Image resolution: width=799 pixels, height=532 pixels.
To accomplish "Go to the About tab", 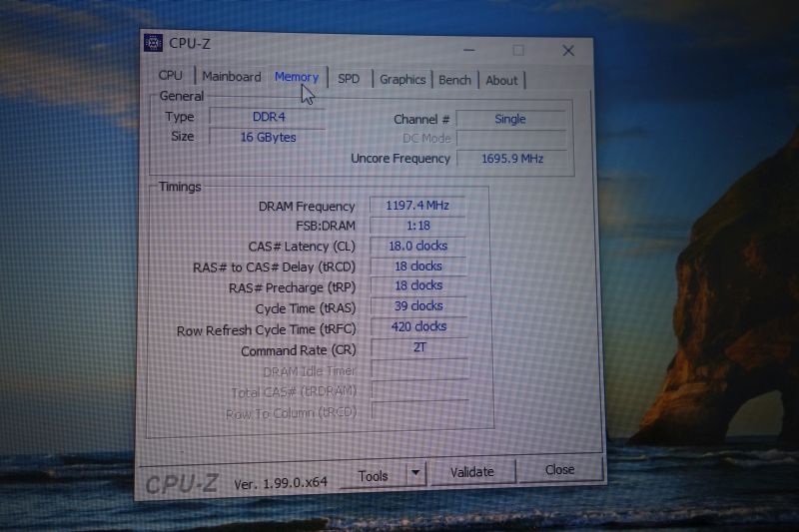I will (501, 81).
